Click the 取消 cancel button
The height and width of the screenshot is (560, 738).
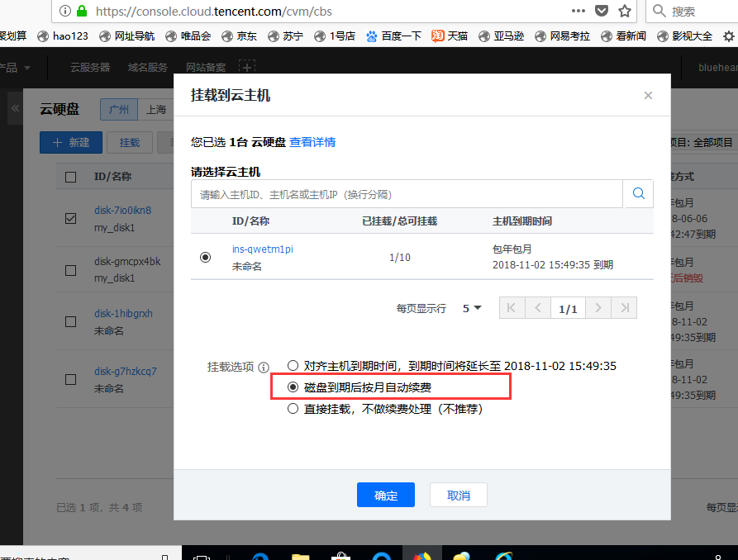click(x=459, y=495)
